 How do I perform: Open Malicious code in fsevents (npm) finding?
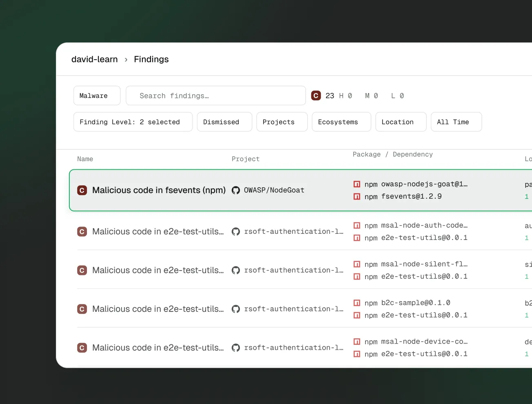pyautogui.click(x=159, y=190)
